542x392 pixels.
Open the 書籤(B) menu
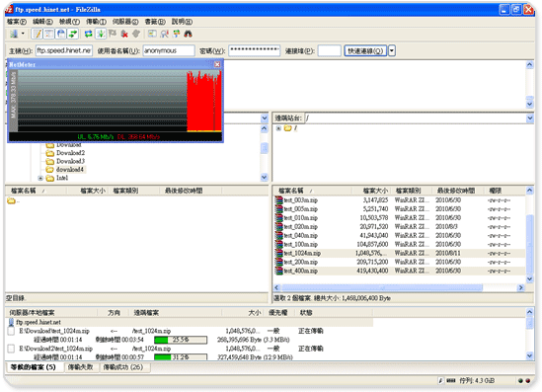(x=155, y=22)
